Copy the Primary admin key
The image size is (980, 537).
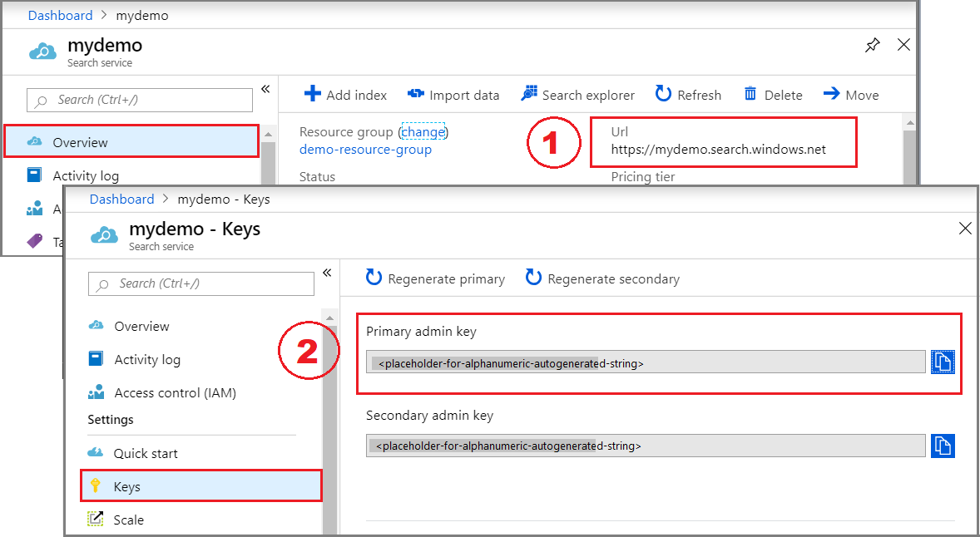(943, 362)
